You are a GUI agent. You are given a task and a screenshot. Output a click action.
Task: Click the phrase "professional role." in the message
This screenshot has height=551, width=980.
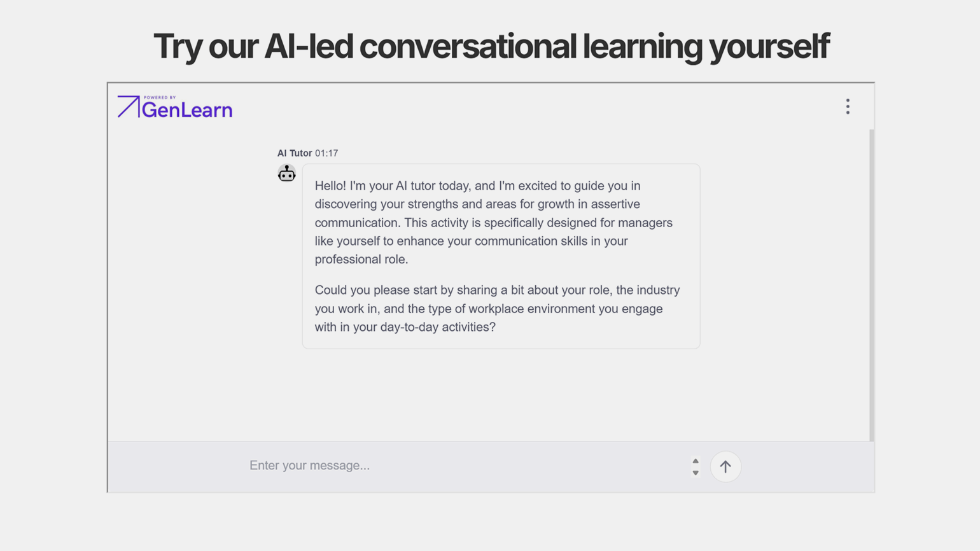(361, 260)
